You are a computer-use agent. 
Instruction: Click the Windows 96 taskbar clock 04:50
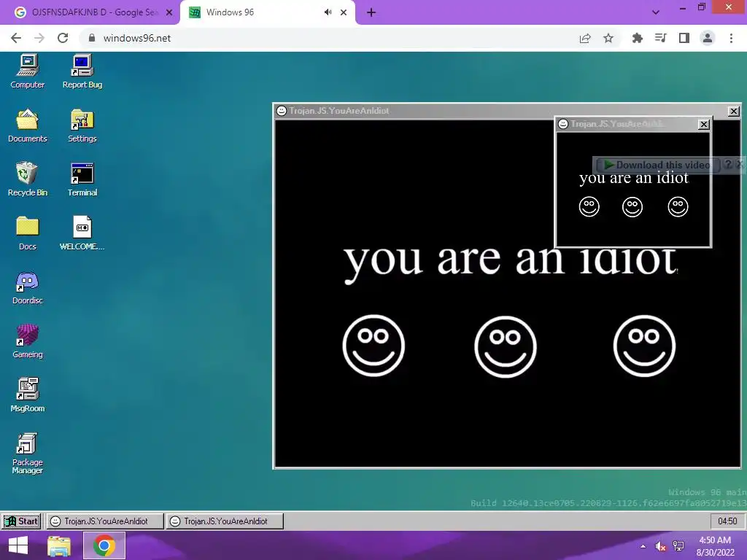click(727, 521)
